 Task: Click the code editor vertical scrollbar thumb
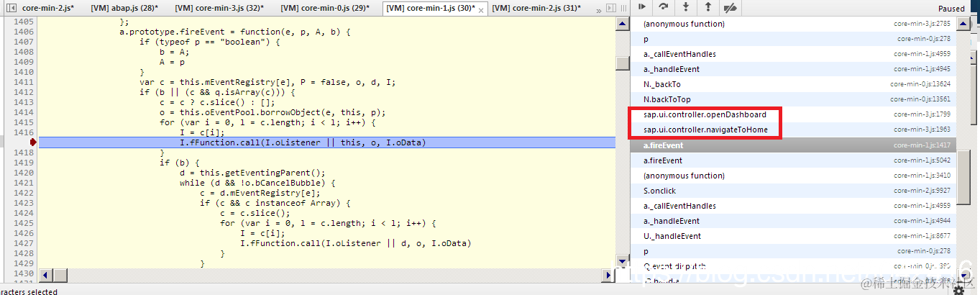coord(622,63)
